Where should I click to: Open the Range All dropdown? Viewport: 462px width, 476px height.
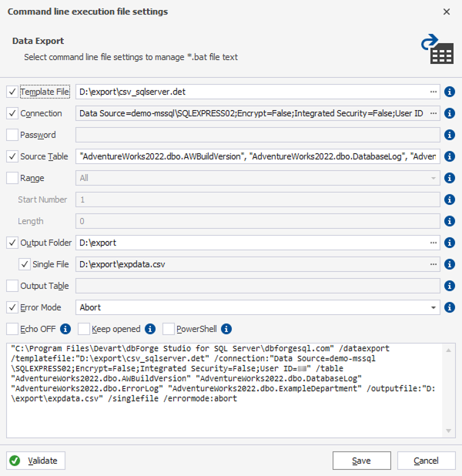coord(434,178)
